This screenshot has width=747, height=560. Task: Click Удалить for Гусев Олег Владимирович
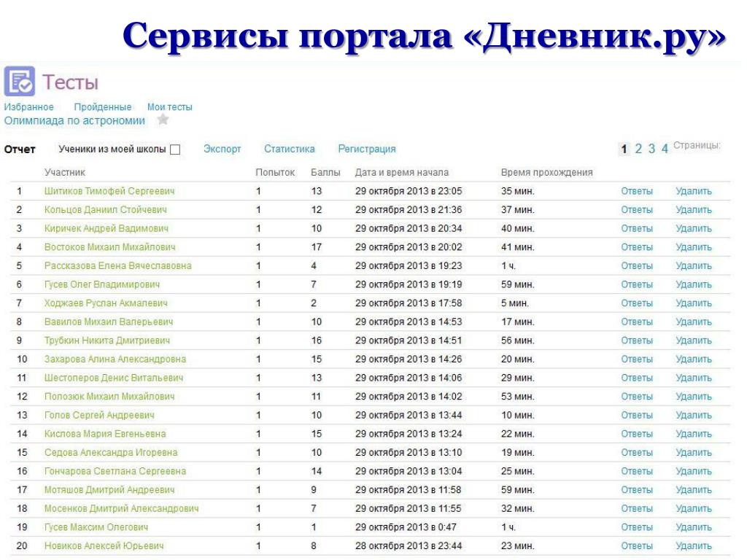(x=694, y=285)
